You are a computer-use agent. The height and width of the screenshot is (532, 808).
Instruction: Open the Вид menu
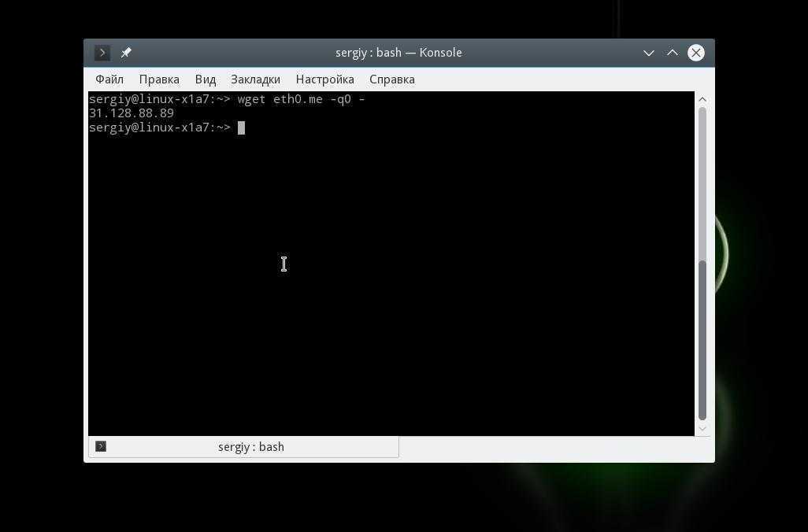click(x=206, y=79)
